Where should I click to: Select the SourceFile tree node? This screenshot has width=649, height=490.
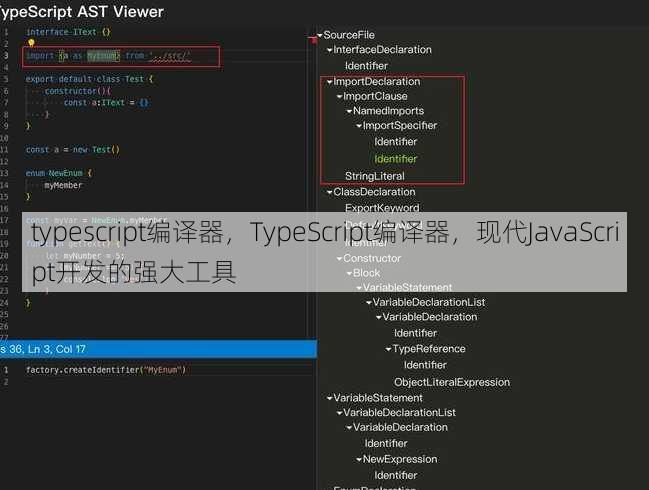tap(349, 35)
